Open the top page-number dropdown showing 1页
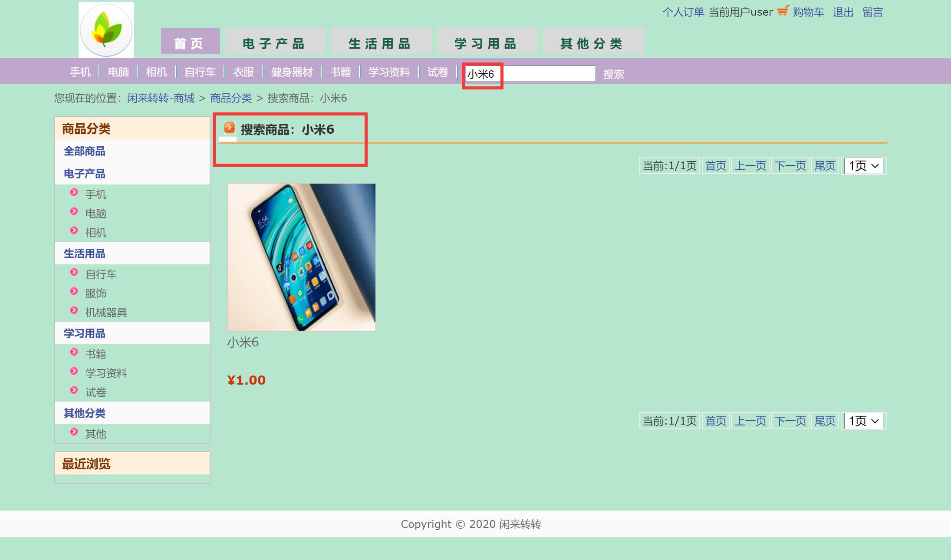The height and width of the screenshot is (560, 951). (863, 166)
